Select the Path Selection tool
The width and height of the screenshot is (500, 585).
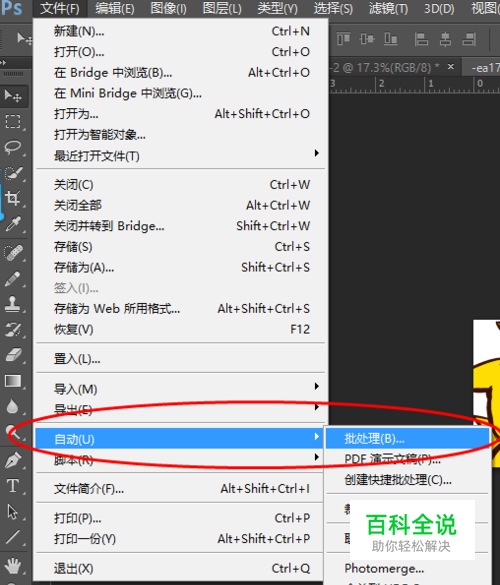tap(13, 512)
